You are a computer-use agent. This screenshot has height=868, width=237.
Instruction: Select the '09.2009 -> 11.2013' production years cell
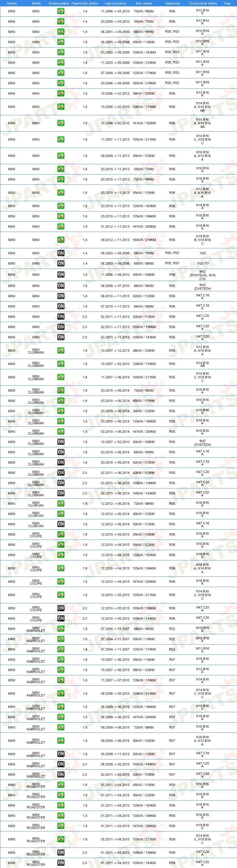[x=115, y=156]
